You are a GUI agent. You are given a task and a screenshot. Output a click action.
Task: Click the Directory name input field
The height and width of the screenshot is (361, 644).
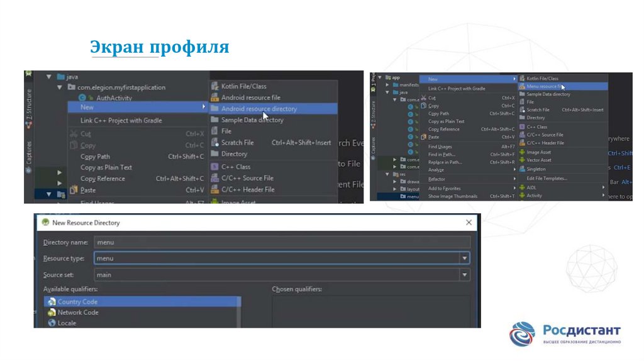(282, 242)
